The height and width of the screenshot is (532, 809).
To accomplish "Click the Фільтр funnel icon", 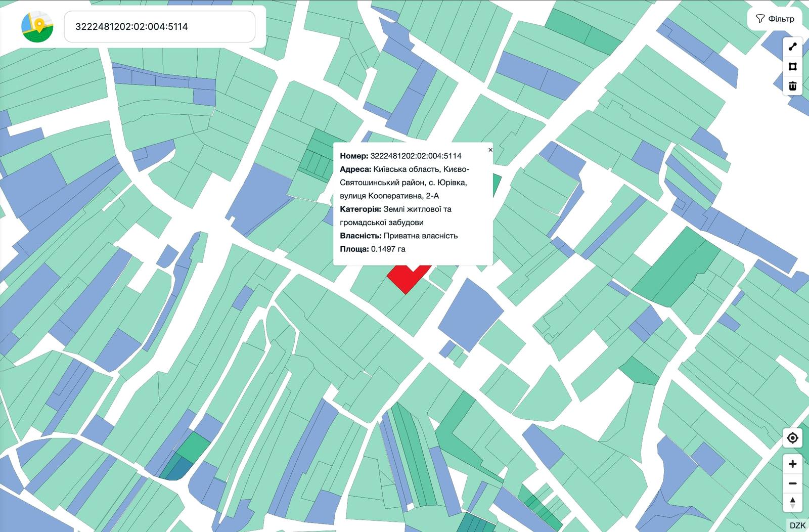I will pyautogui.click(x=760, y=19).
